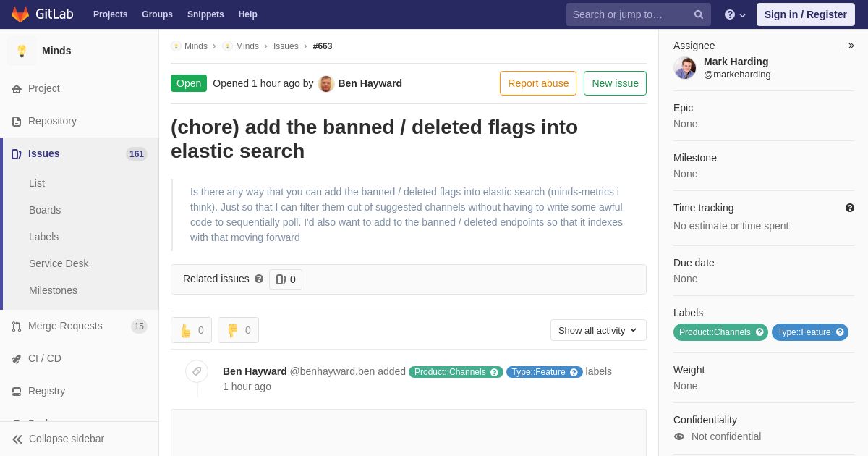Click the Repository file icon in sidebar

pos(17,122)
